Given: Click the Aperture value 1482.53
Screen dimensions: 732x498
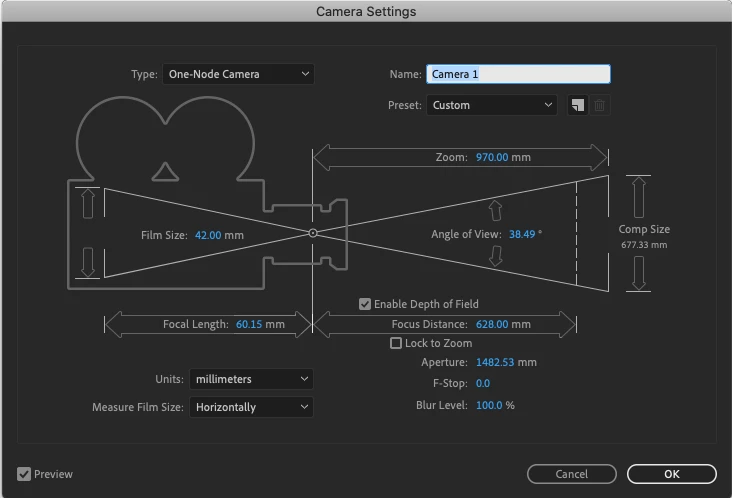Looking at the screenshot, I should [x=495, y=362].
